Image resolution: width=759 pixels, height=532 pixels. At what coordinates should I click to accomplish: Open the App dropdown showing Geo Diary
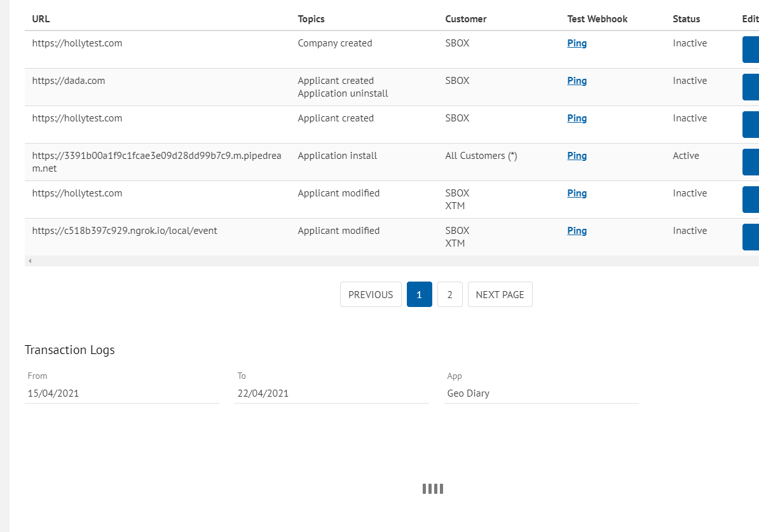coord(542,393)
